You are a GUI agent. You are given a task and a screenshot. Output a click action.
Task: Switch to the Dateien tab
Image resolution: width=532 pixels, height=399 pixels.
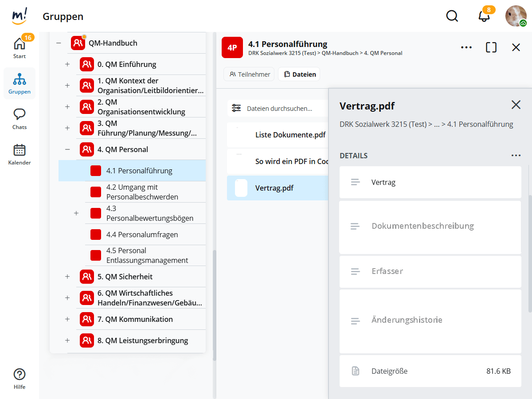[299, 74]
